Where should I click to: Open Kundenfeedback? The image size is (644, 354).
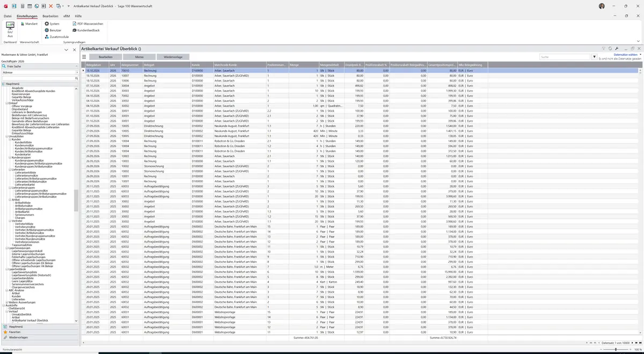click(x=86, y=30)
